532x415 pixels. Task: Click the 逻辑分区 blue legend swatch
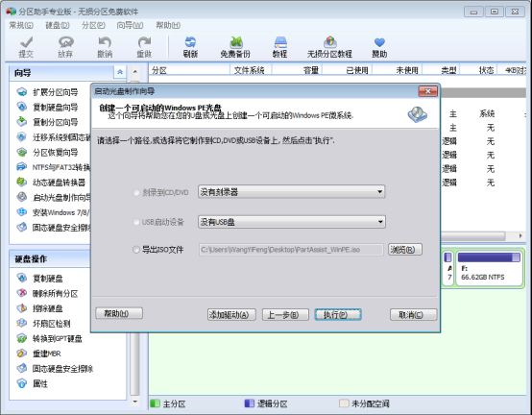(x=249, y=403)
